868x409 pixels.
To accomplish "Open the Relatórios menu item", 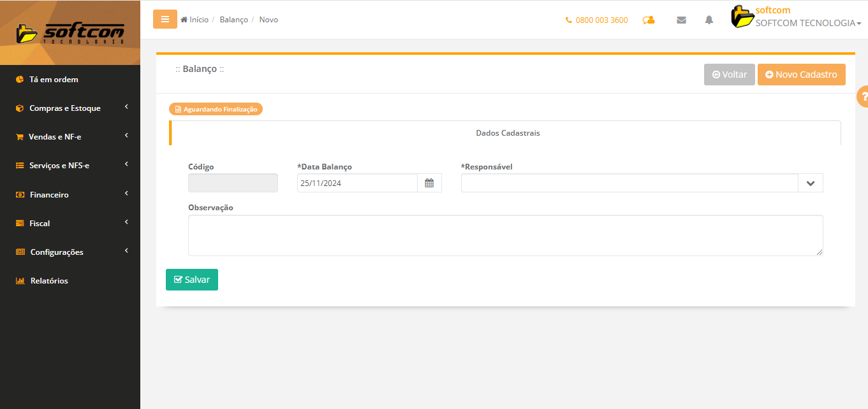I will tap(49, 281).
